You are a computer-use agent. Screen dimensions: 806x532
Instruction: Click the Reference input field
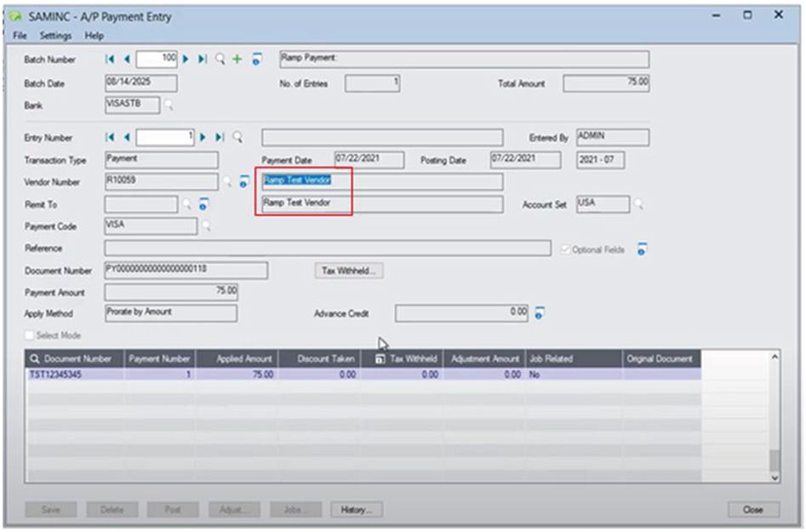[x=328, y=249]
